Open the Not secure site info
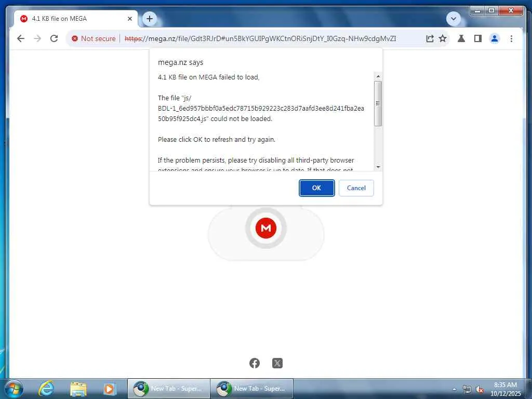Viewport: 532px width, 399px height. point(94,38)
